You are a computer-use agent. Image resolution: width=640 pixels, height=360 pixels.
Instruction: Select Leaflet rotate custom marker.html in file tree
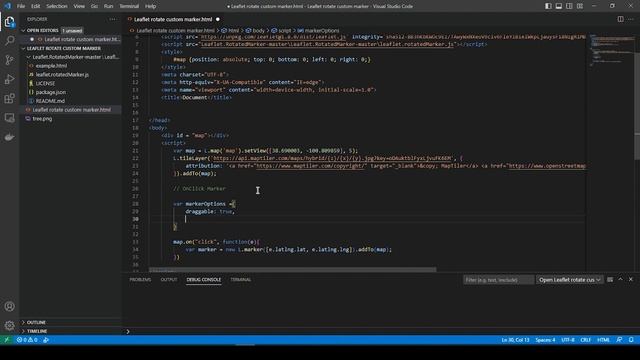click(x=71, y=110)
